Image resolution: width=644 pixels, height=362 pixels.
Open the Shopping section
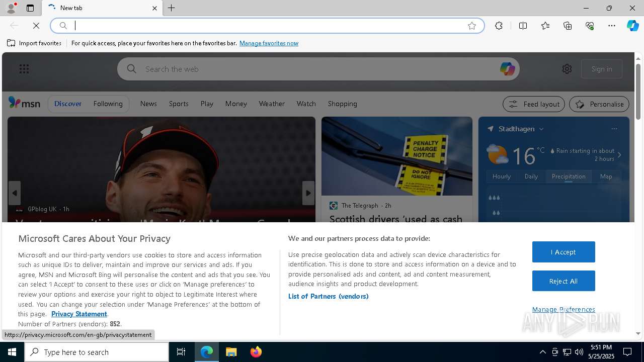pyautogui.click(x=342, y=104)
